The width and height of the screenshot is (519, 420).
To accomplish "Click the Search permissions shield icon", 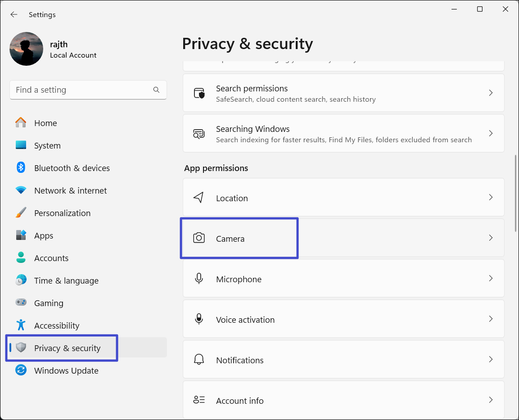I will tap(199, 93).
